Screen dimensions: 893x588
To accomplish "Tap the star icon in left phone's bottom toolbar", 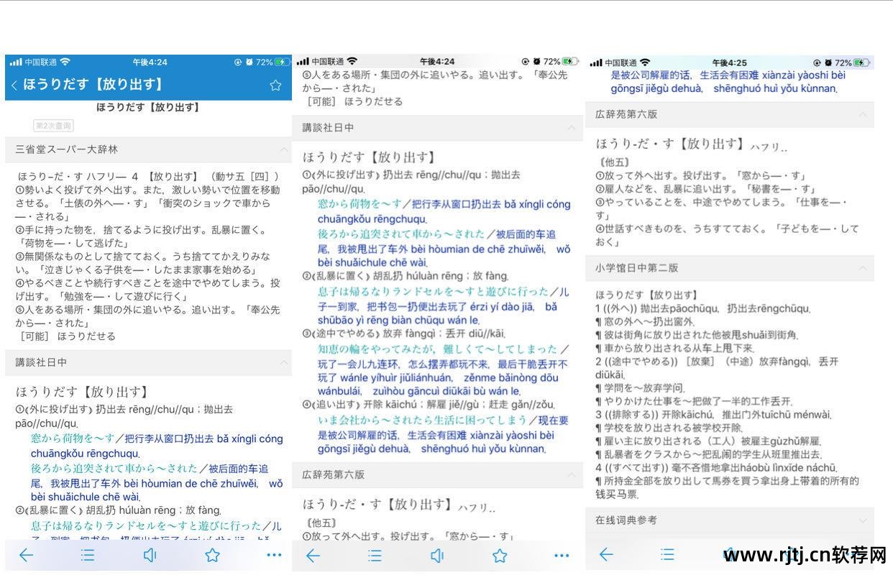I will pos(212,554).
